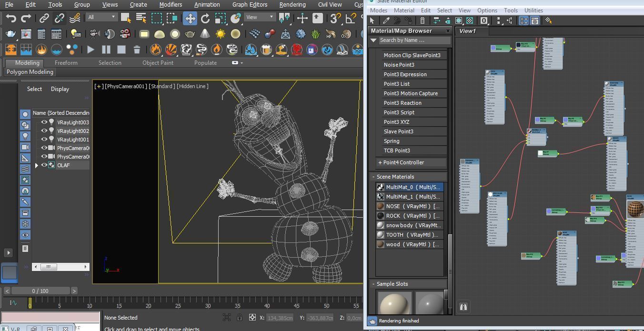Toggle visibility of second PhysCamera row
The image size is (644, 331).
click(44, 157)
